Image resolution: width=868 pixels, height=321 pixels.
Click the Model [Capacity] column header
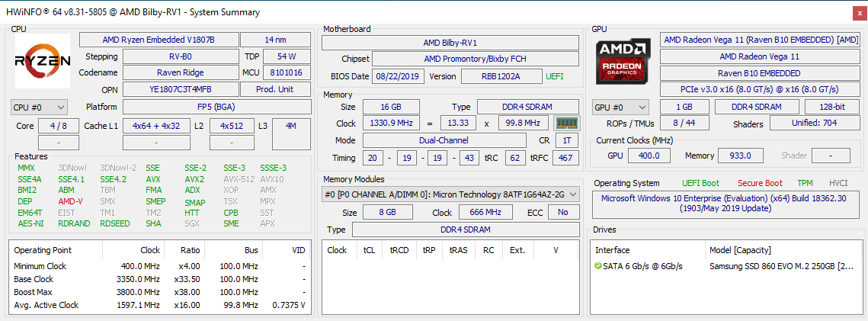[x=783, y=250]
